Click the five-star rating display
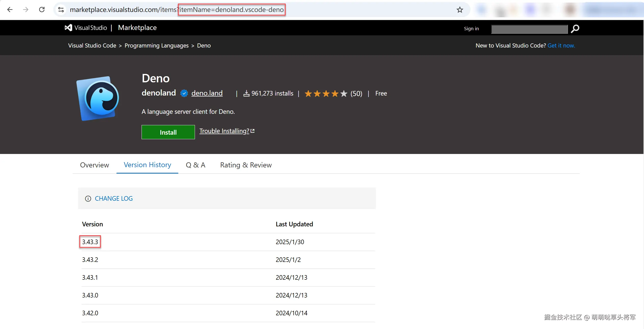The height and width of the screenshot is (329, 644). pyautogui.click(x=326, y=93)
